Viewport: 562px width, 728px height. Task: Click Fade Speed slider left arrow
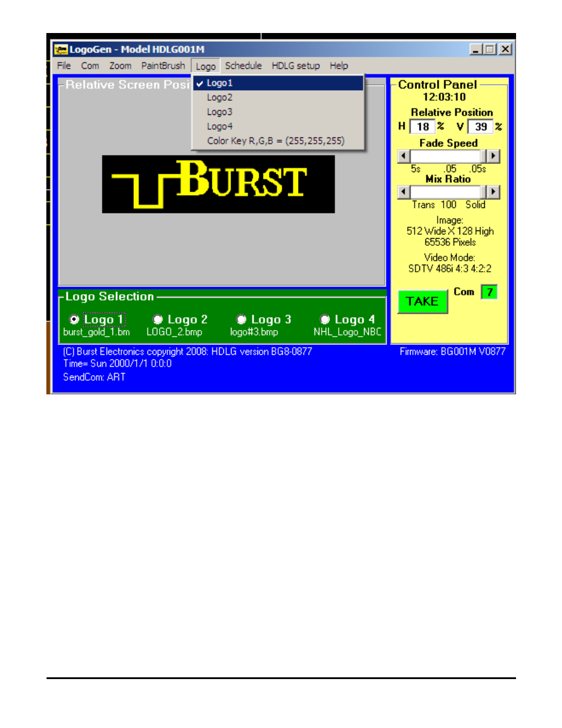[x=404, y=156]
